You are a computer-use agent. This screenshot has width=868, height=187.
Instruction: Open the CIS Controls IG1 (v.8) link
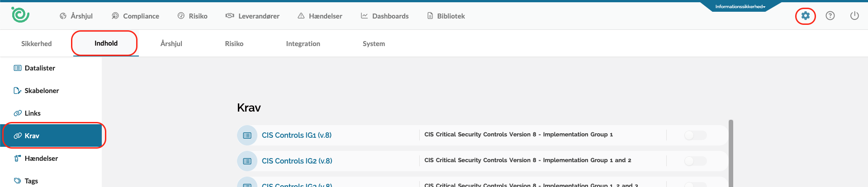click(x=296, y=135)
